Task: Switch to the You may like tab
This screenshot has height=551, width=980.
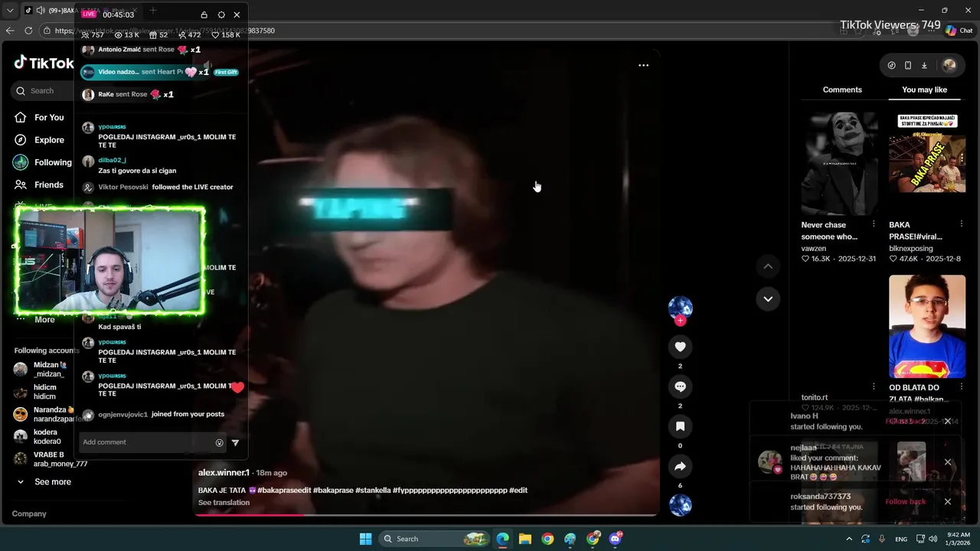Action: click(924, 90)
